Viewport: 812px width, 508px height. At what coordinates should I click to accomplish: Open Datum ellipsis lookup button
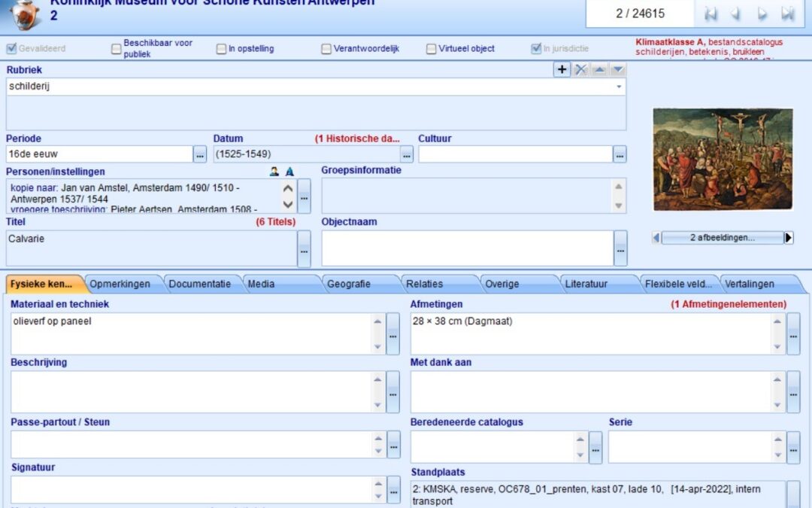(x=407, y=154)
